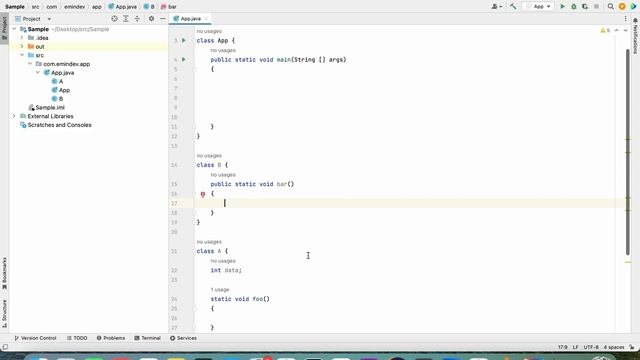The width and height of the screenshot is (640, 360).
Task: Start debugging with the green bug icon
Action: click(x=573, y=7)
